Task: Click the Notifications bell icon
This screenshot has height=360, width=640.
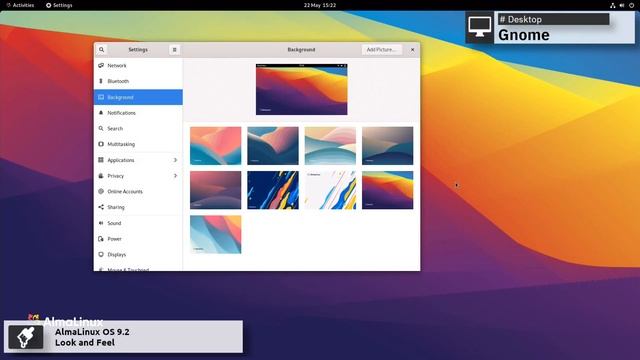Action: 101,113
